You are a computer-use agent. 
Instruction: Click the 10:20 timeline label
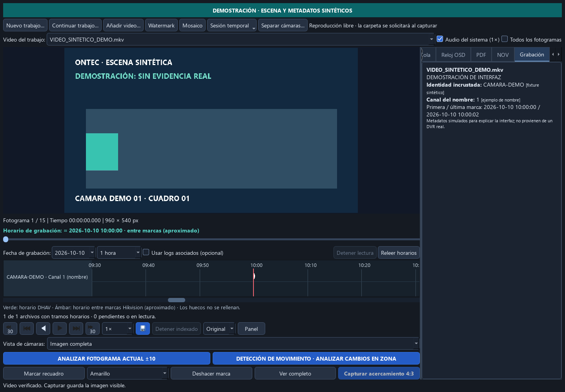364,265
